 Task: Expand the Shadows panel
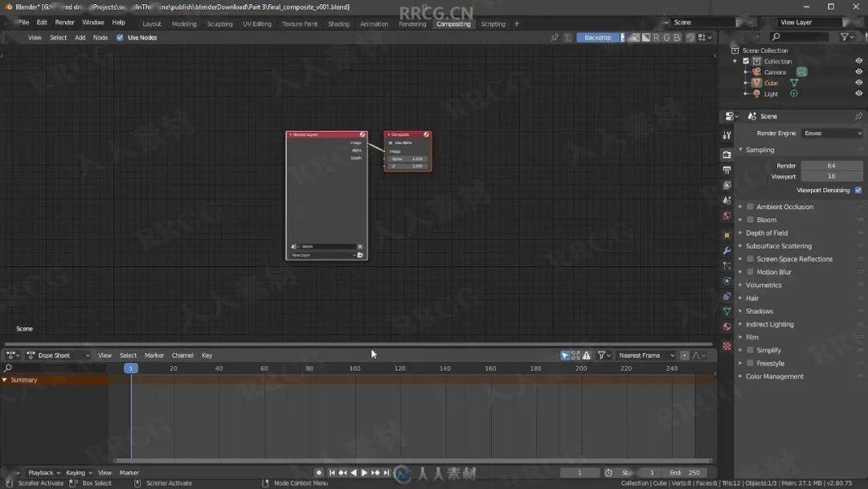(x=759, y=311)
